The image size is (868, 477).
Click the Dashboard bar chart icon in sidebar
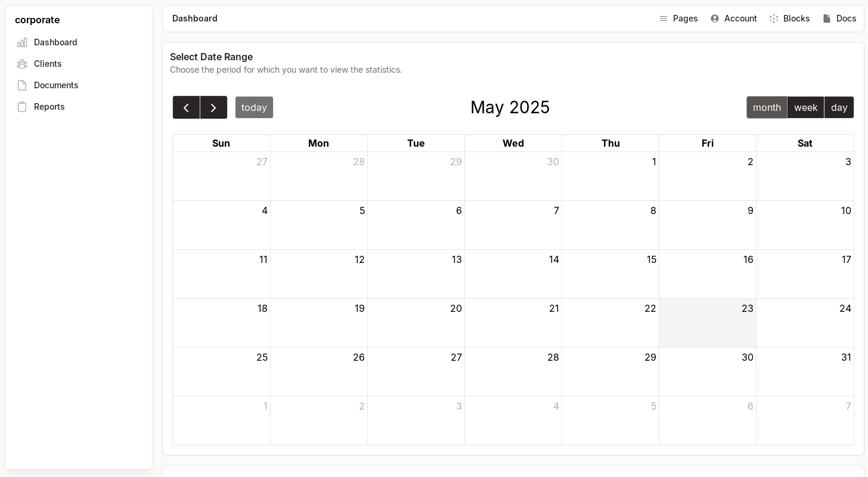(22, 42)
